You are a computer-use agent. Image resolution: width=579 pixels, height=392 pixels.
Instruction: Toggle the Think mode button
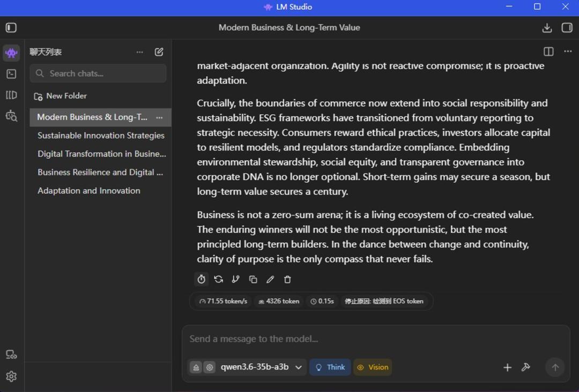[x=330, y=367]
